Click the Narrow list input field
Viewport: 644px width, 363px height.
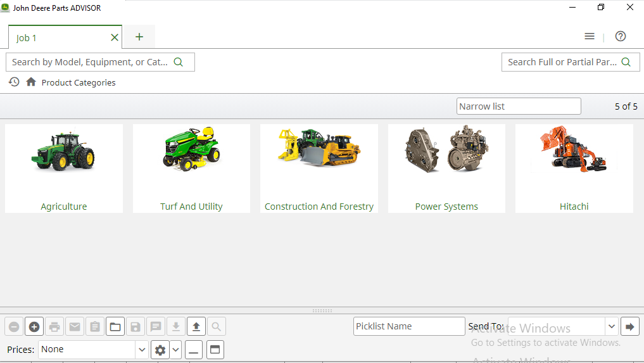click(x=518, y=106)
